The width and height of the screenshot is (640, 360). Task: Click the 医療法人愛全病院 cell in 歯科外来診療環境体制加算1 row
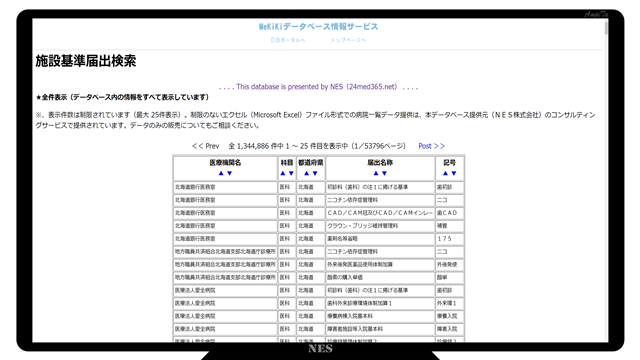225,303
